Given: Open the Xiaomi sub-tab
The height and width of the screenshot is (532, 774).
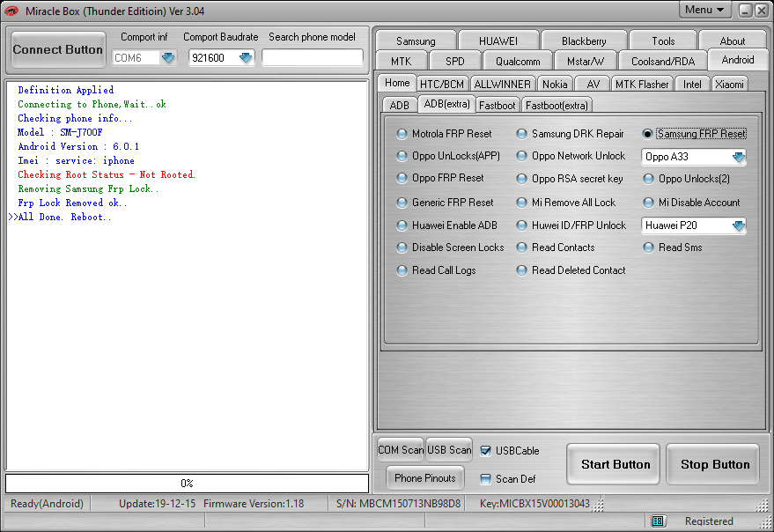Looking at the screenshot, I should click(x=729, y=85).
